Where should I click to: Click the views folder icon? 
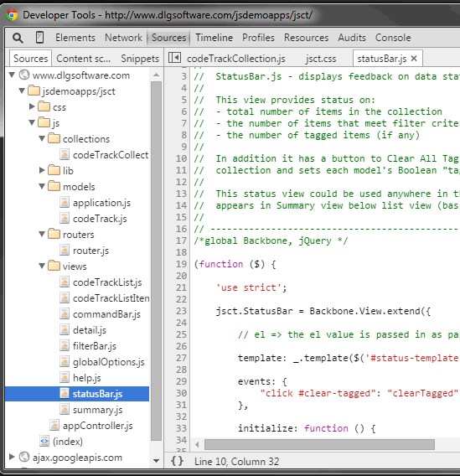(54, 266)
